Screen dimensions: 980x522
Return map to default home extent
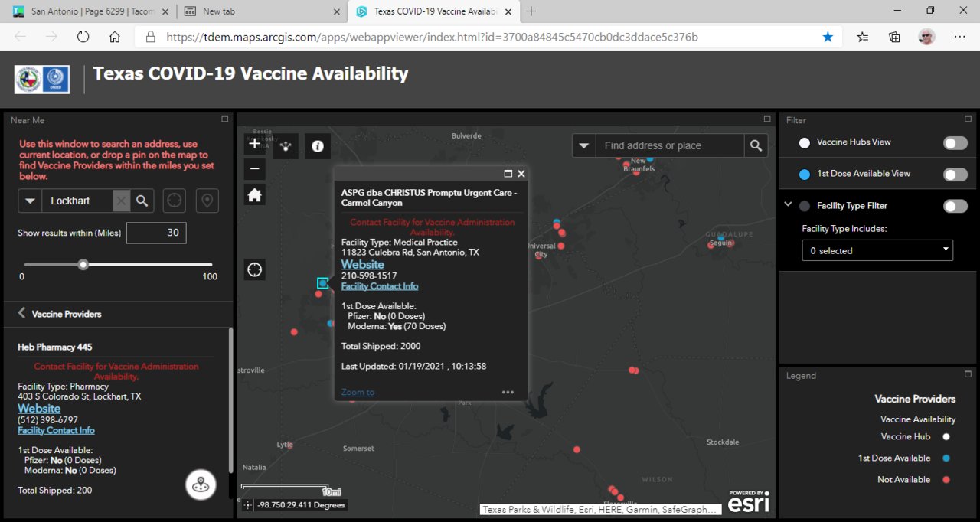click(x=255, y=195)
